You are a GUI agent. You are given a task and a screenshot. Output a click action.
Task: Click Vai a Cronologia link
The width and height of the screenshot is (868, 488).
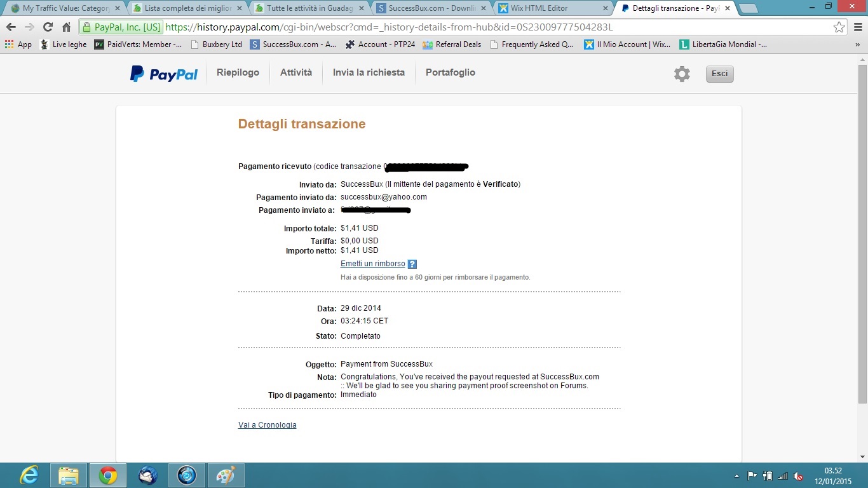(x=268, y=425)
